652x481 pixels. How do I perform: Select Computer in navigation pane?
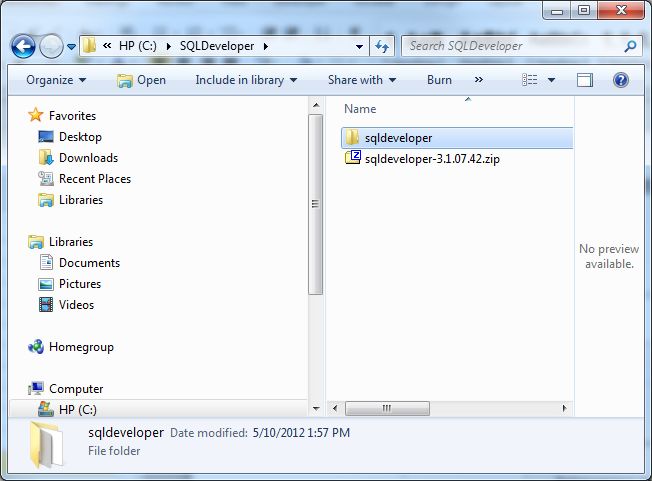click(76, 389)
